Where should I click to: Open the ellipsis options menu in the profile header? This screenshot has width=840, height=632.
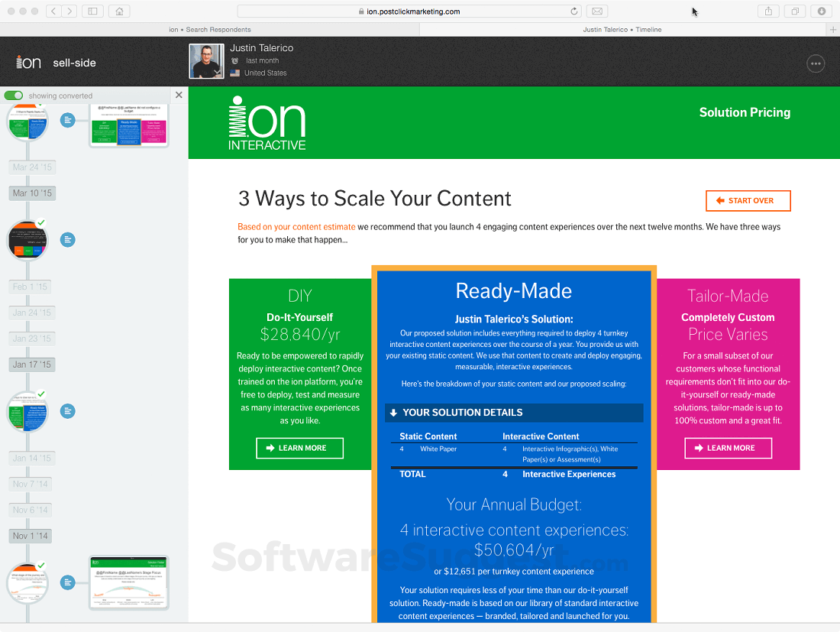click(x=816, y=63)
